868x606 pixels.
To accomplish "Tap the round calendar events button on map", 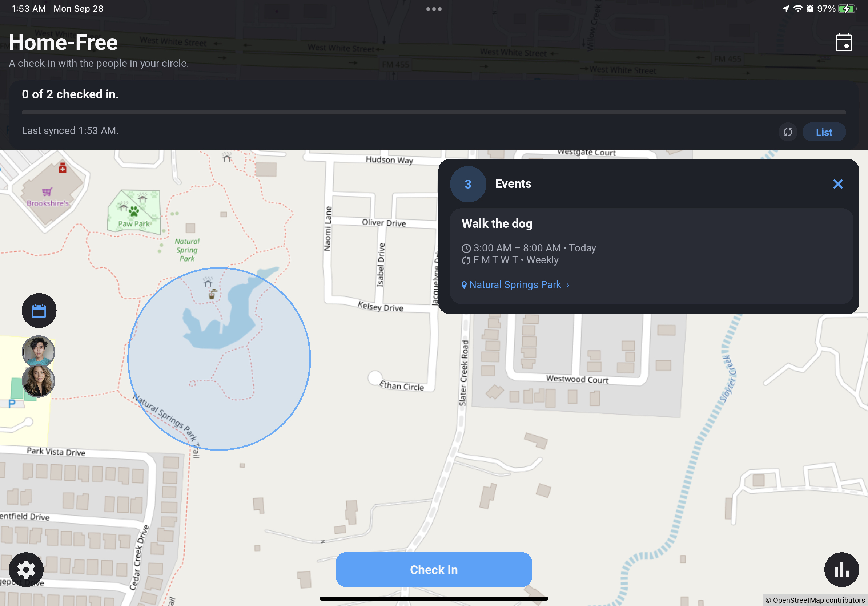I will pos(39,311).
